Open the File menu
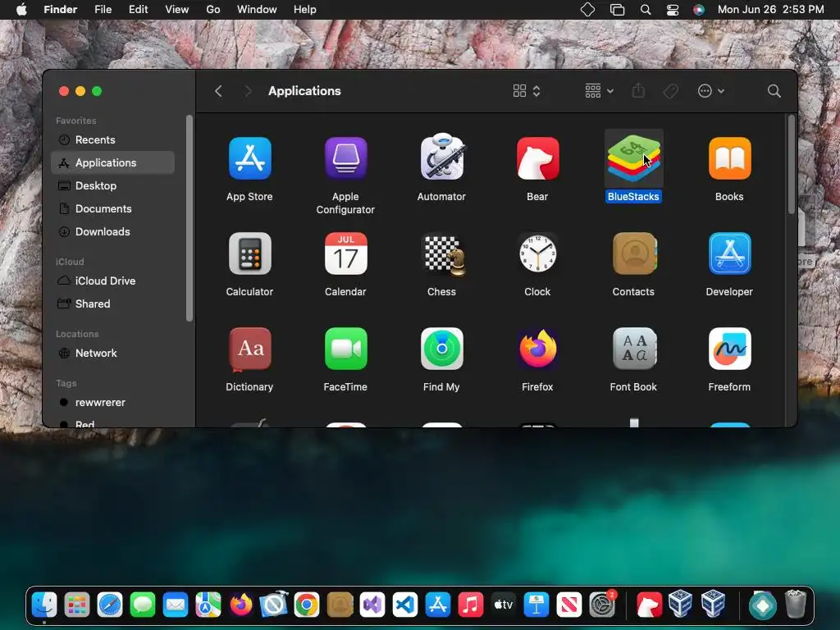 tap(103, 10)
